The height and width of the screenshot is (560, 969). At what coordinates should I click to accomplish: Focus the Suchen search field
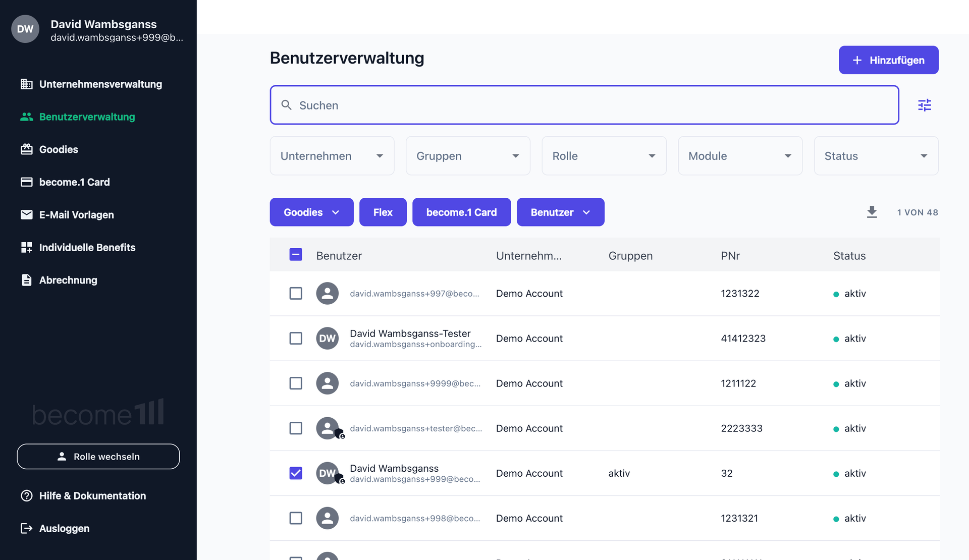(584, 105)
